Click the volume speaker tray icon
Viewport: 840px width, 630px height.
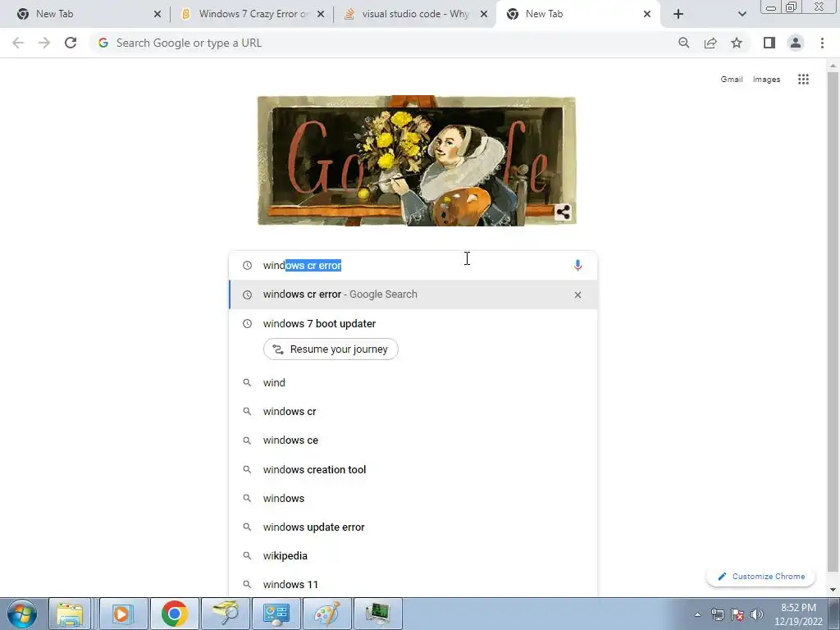coord(757,614)
